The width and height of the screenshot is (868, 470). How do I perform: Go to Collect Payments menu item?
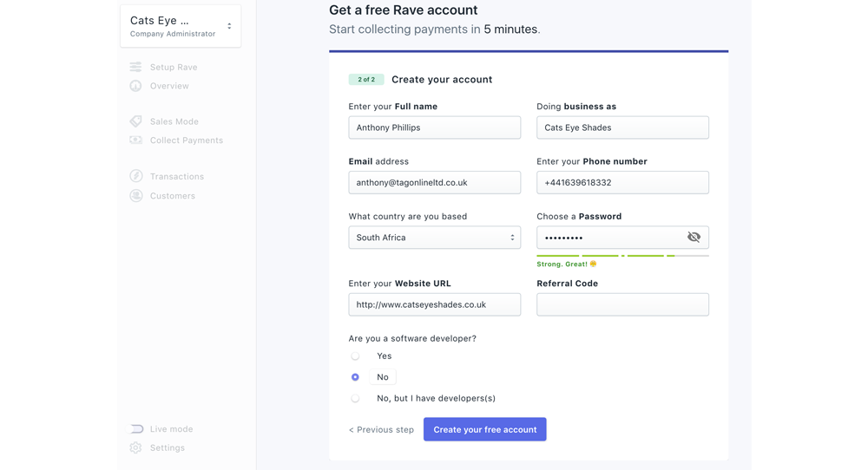(186, 140)
